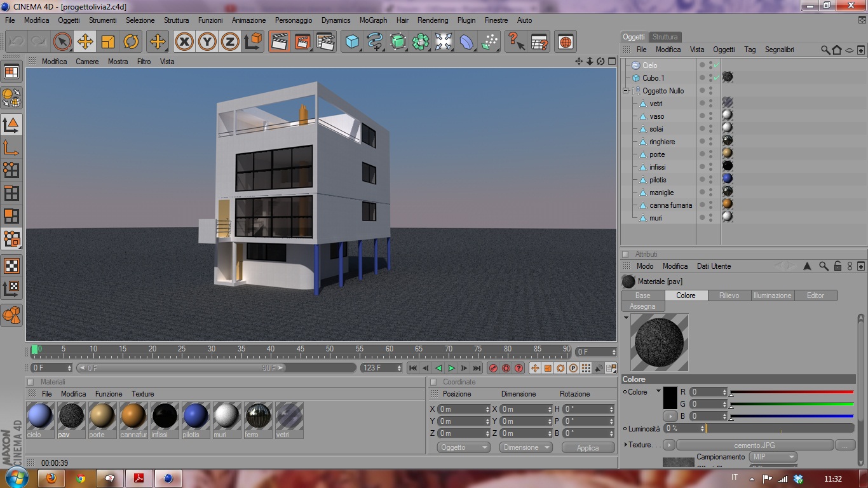Toggle the green enable checkmark for Cielo
This screenshot has width=868, height=488.
click(716, 65)
